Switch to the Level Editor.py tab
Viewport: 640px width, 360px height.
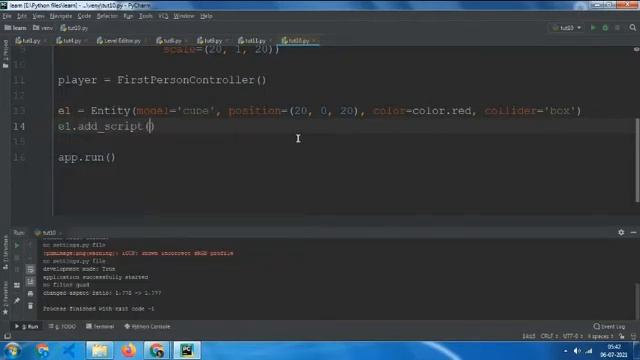pos(119,41)
